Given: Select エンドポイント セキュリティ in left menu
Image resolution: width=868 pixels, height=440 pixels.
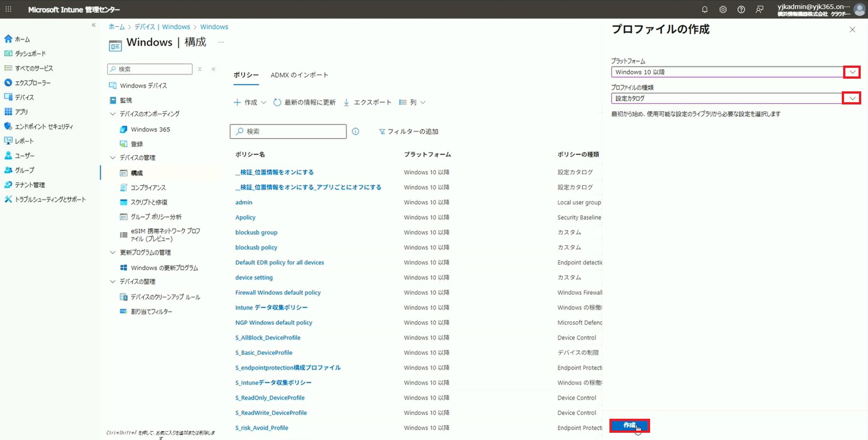Looking at the screenshot, I should point(43,127).
